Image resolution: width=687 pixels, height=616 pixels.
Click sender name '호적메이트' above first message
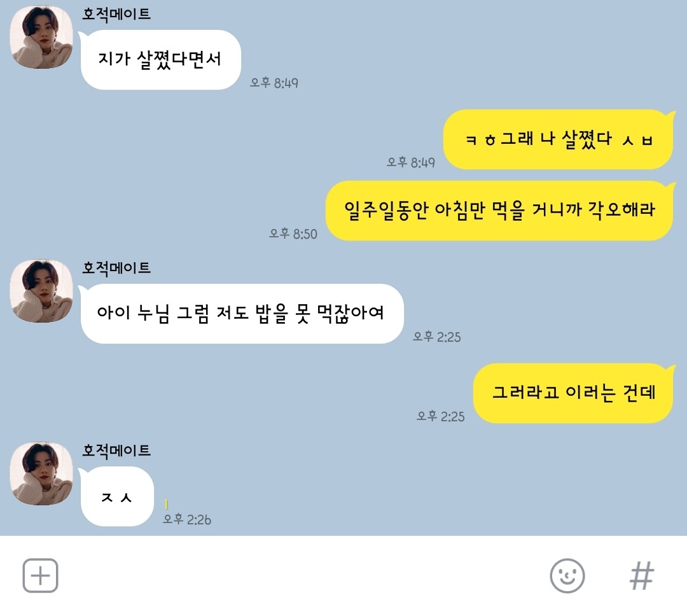(116, 14)
